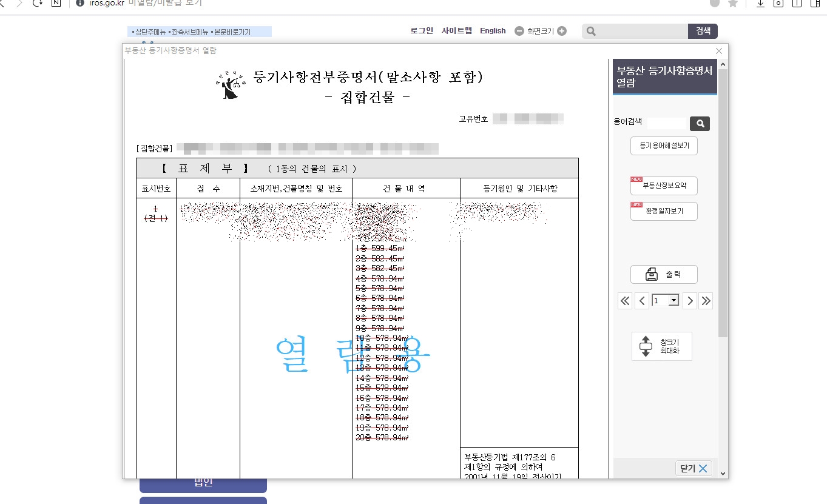Click the browser downloads icon
This screenshot has width=827, height=504.
760,3
